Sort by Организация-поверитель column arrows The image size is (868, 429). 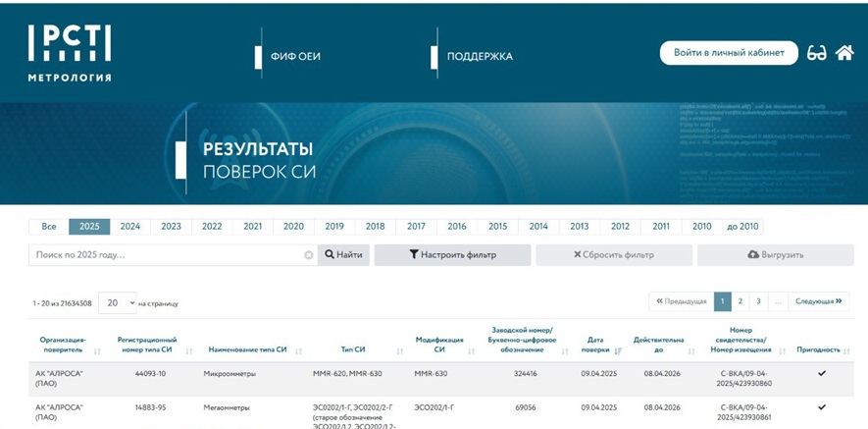coord(97,350)
